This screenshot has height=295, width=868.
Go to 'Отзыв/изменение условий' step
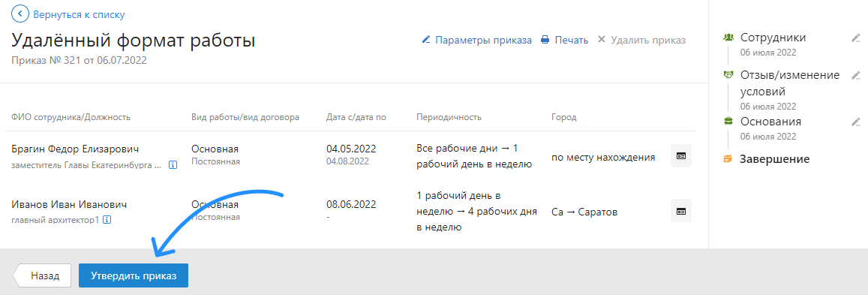click(790, 83)
